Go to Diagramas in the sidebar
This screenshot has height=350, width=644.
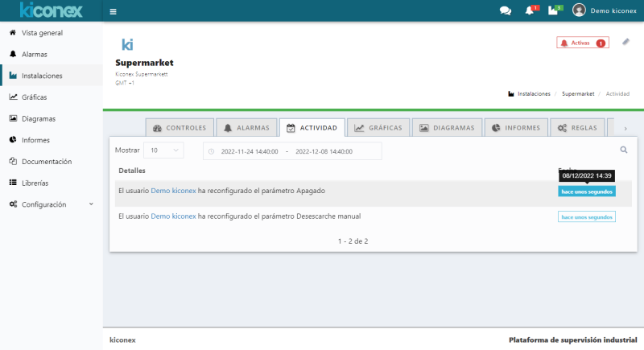39,119
